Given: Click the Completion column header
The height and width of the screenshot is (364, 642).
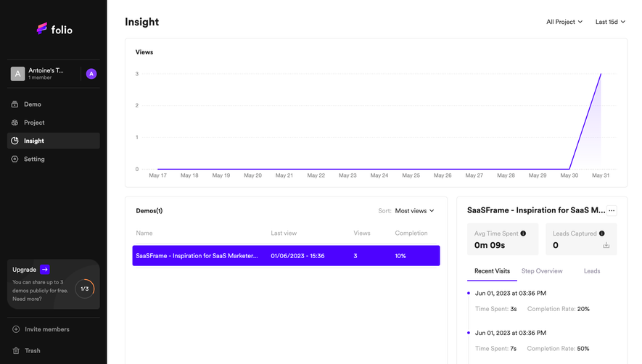Looking at the screenshot, I should pos(411,233).
